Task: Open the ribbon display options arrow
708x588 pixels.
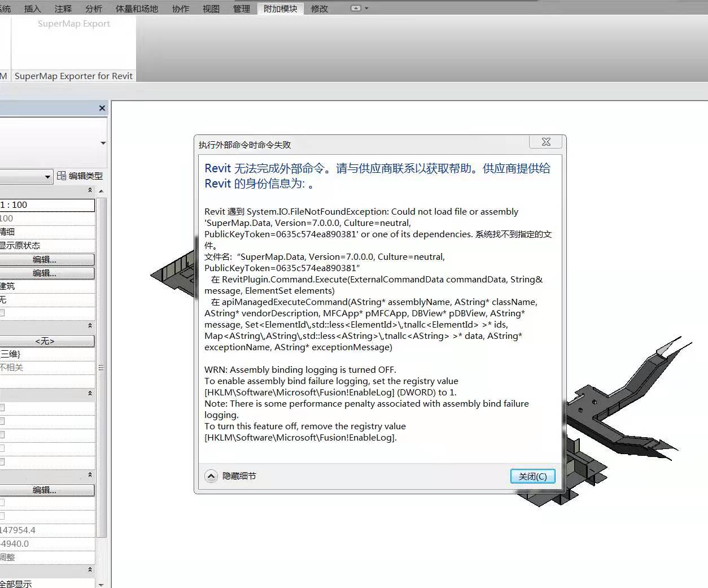Action: [x=366, y=8]
